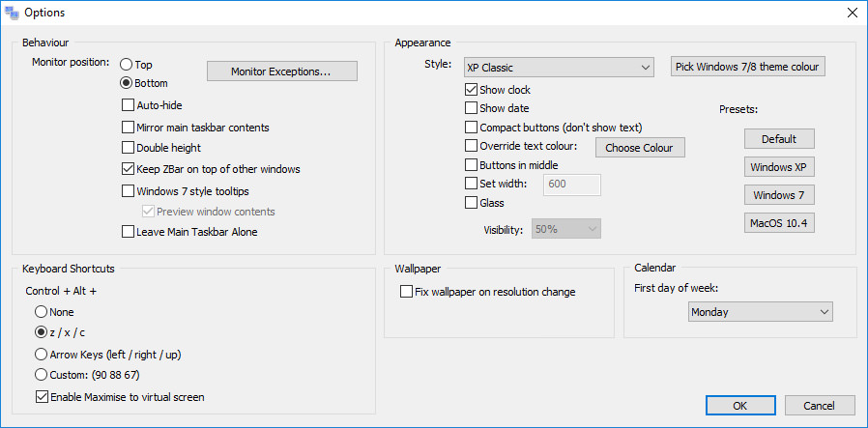Expand the Style dropdown showing XP Classic

pos(559,68)
